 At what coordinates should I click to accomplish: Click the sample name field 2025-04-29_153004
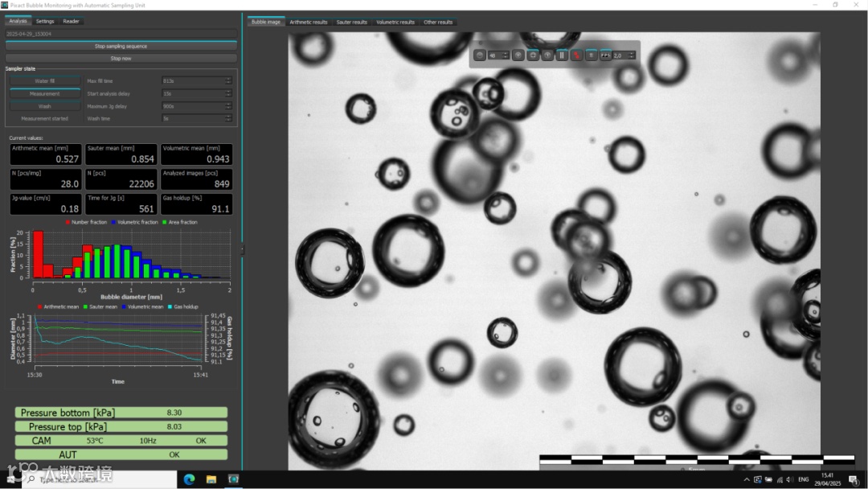(121, 34)
